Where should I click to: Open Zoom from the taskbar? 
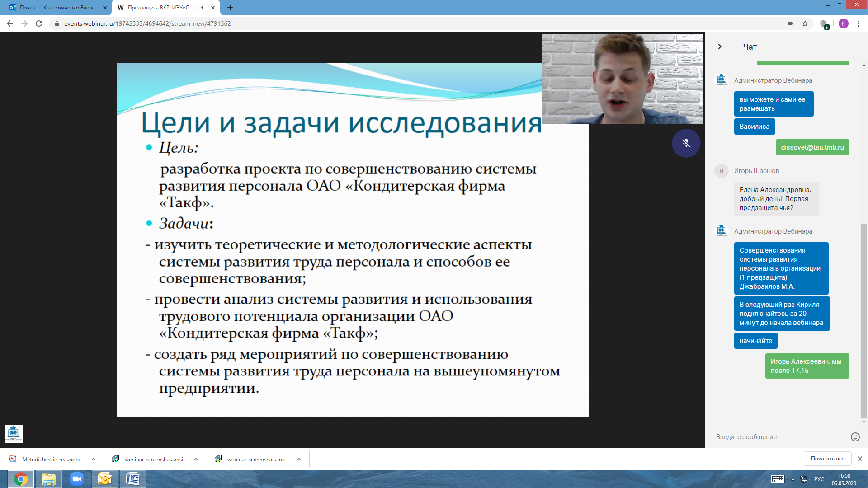(x=76, y=479)
